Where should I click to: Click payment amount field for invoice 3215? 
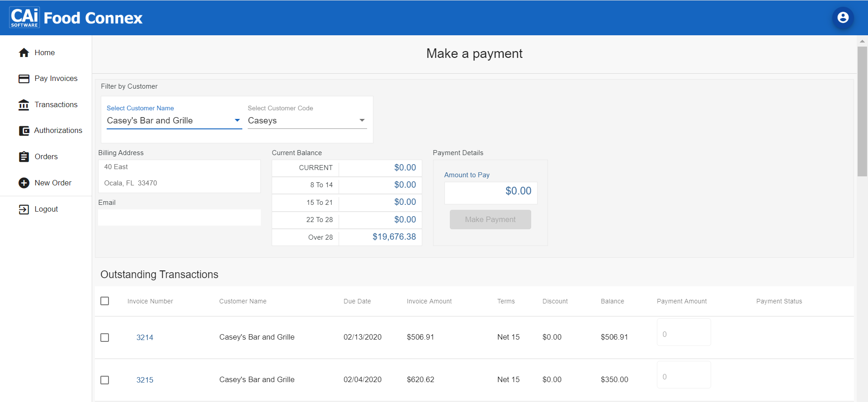(x=684, y=375)
